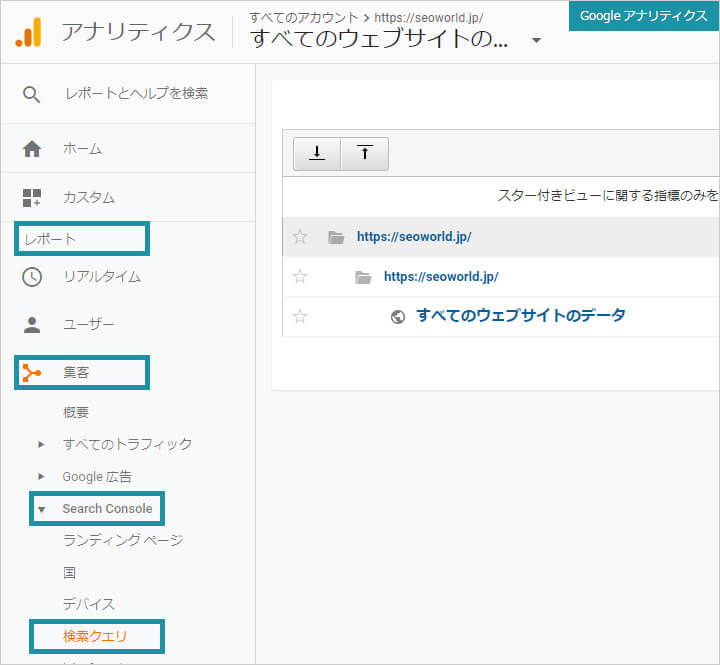
Task: Click the カスタム dashboard grid icon
Action: (32, 197)
